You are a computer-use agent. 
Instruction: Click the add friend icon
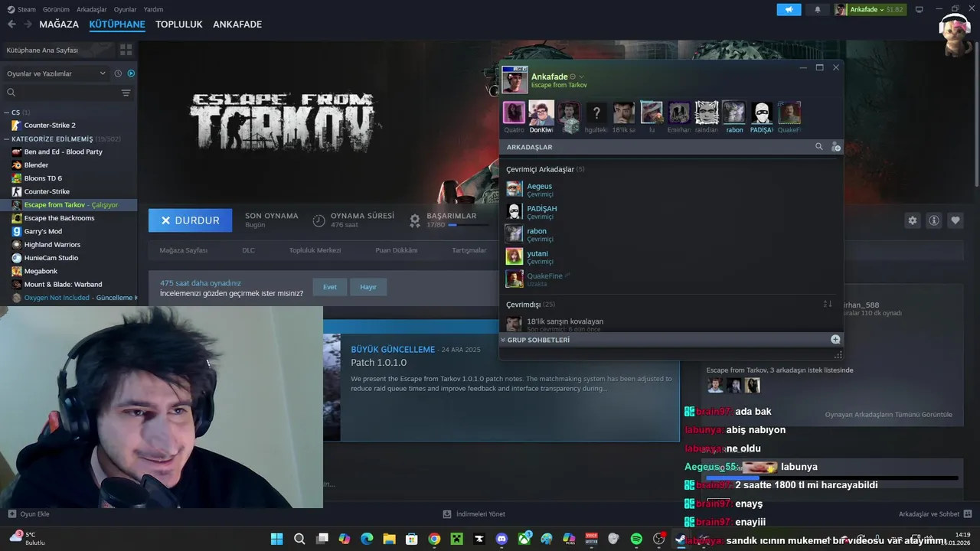pyautogui.click(x=836, y=147)
